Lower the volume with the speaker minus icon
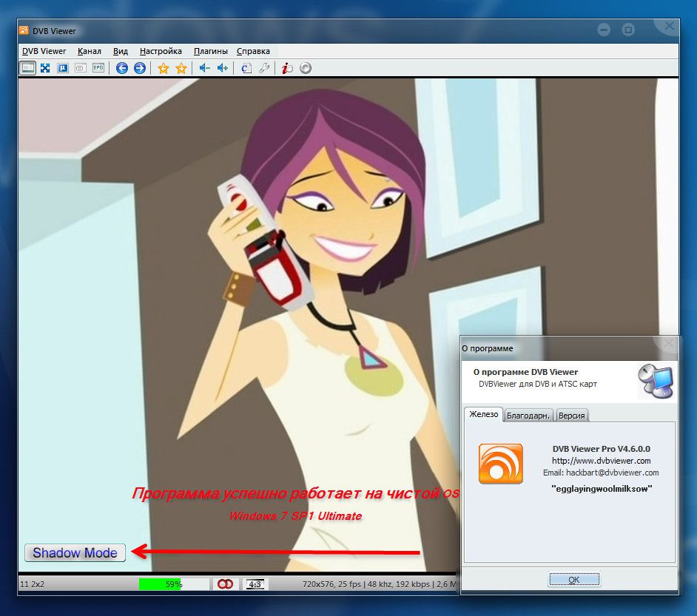The width and height of the screenshot is (697, 616). 204,68
